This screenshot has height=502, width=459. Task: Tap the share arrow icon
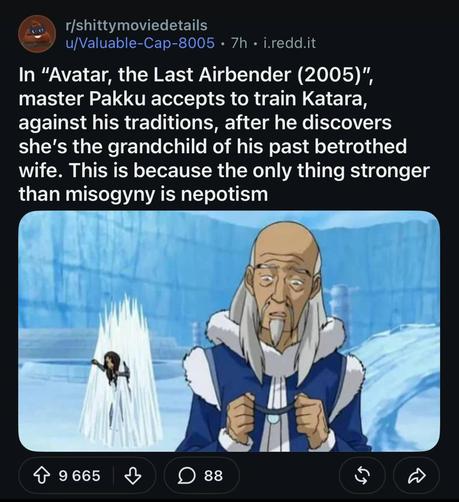click(417, 476)
